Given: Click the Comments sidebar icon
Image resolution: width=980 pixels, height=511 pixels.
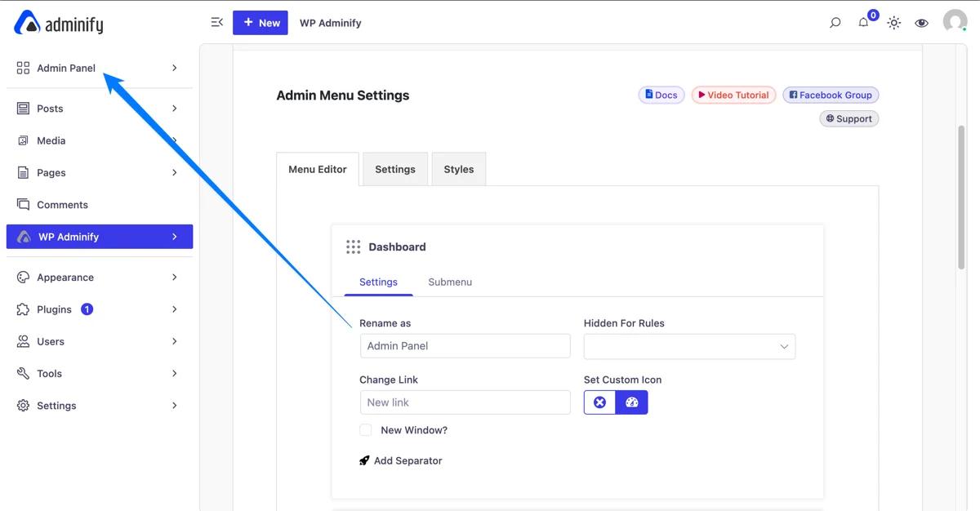Looking at the screenshot, I should coord(23,205).
